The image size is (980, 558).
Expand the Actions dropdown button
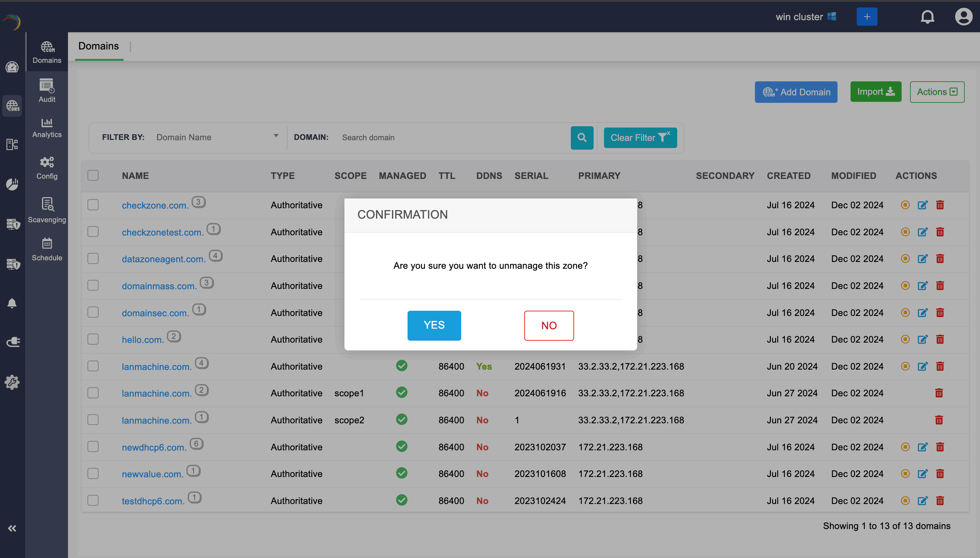937,92
